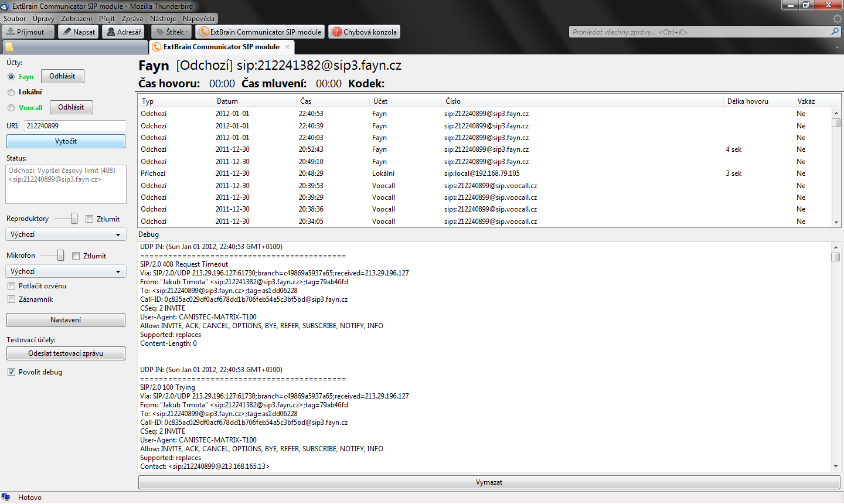This screenshot has width=844, height=504.
Task: Click the ExtBrain Communicator SIP module toolbar button
Action: 260,32
